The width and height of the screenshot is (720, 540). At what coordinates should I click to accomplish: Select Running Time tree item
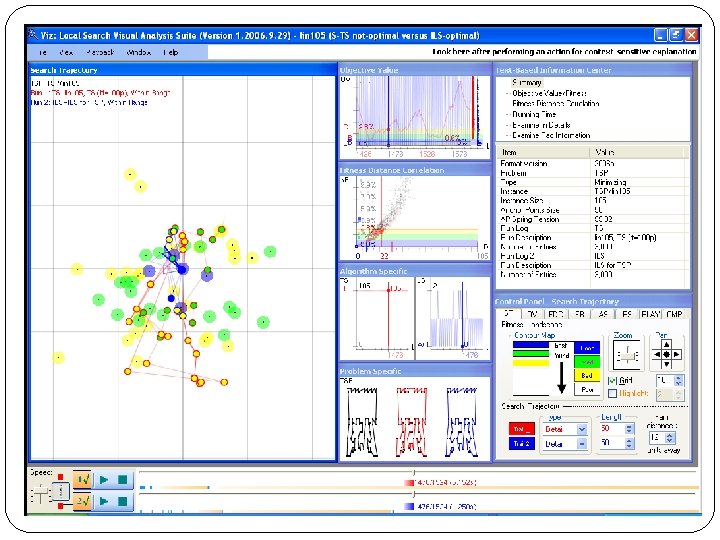tap(534, 114)
